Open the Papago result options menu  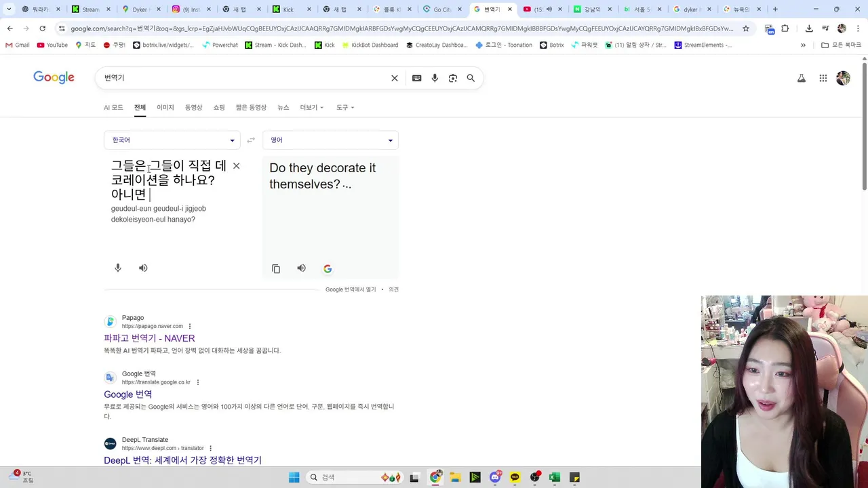pos(190,326)
